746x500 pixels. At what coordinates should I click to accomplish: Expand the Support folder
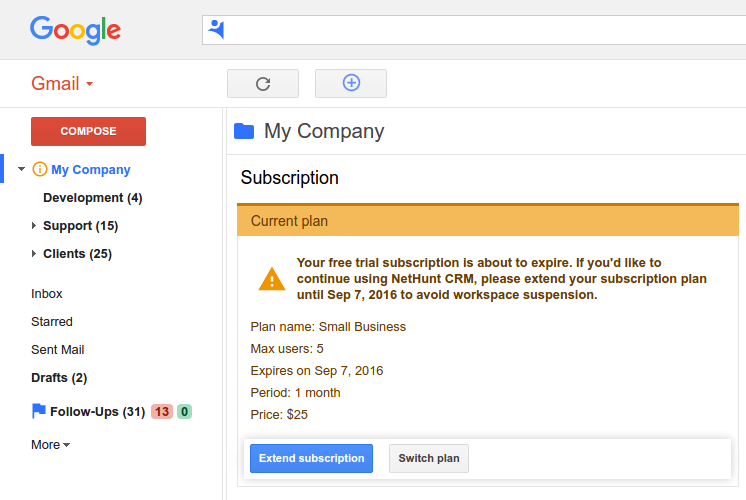point(34,225)
